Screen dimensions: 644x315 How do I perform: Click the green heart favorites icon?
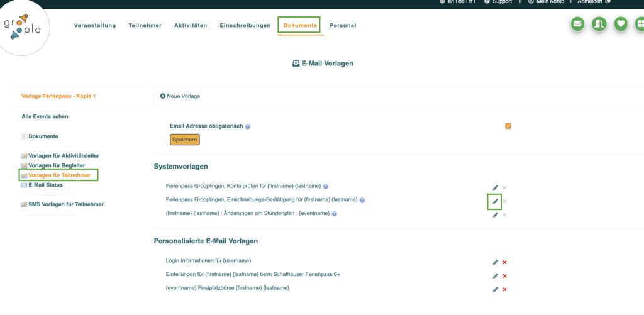point(621,24)
